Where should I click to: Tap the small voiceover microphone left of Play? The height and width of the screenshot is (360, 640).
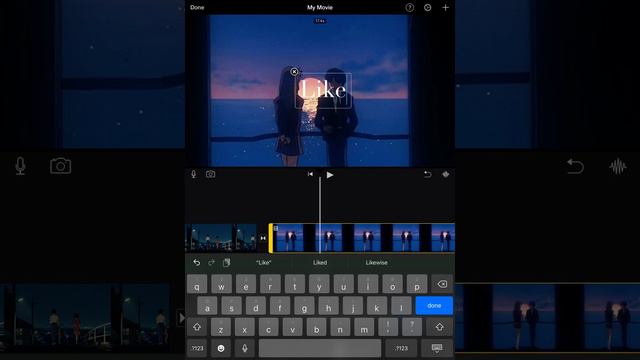point(193,174)
